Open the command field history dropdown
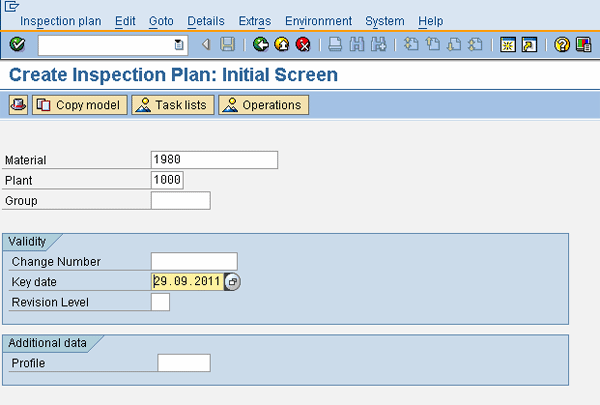Viewport: 600px width, 405px height. [179, 44]
